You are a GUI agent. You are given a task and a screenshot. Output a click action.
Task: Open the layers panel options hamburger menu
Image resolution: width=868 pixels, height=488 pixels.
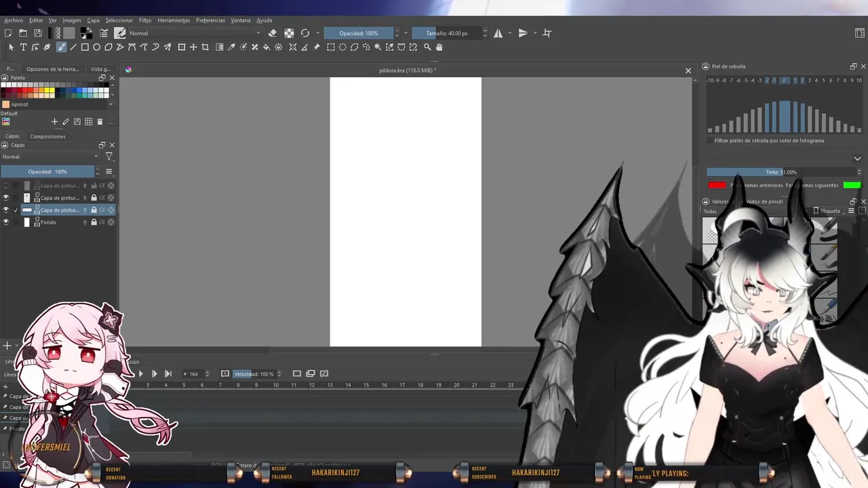click(x=108, y=171)
